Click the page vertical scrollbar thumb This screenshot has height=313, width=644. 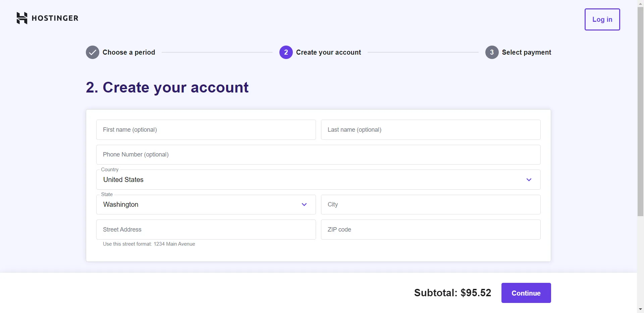click(x=641, y=111)
